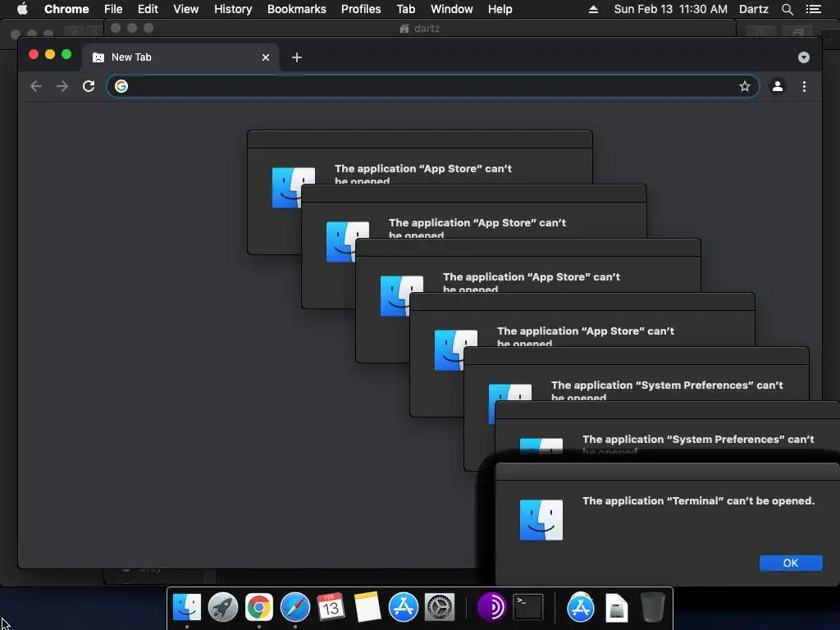Viewport: 840px width, 630px height.
Task: Open the Trash in Dock
Action: pos(652,608)
